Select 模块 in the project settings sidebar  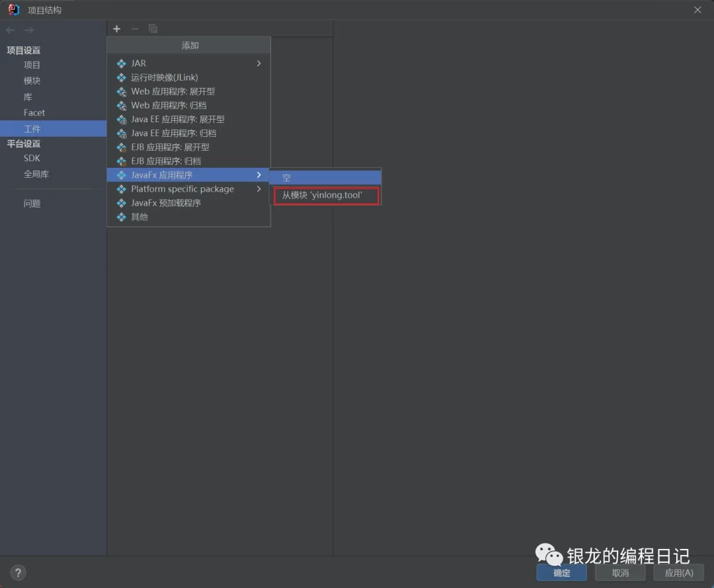point(32,81)
